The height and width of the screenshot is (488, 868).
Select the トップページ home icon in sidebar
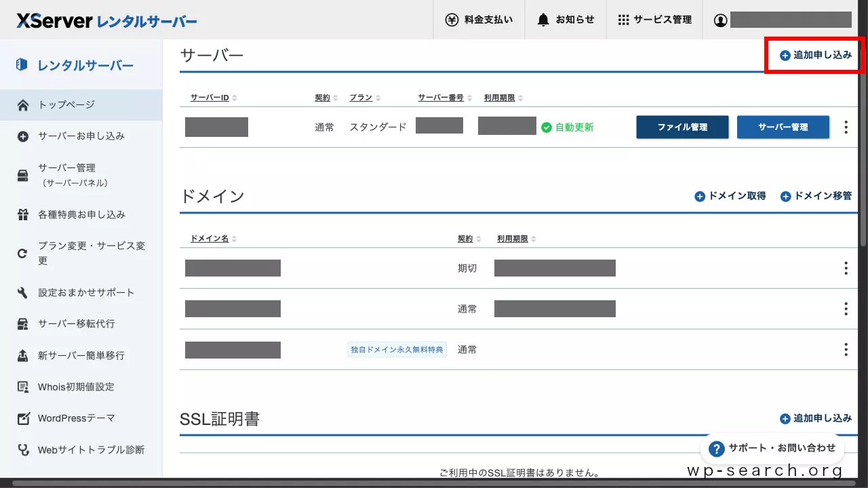click(x=22, y=105)
